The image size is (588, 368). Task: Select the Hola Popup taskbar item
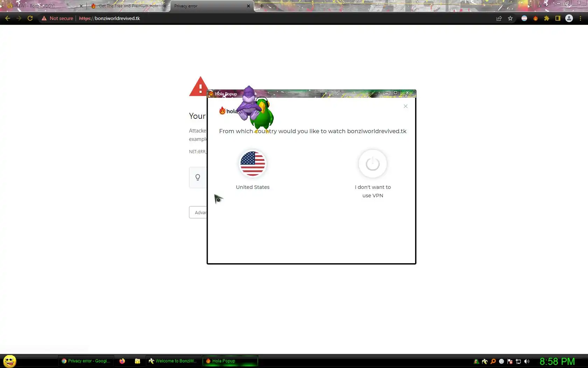click(x=230, y=361)
